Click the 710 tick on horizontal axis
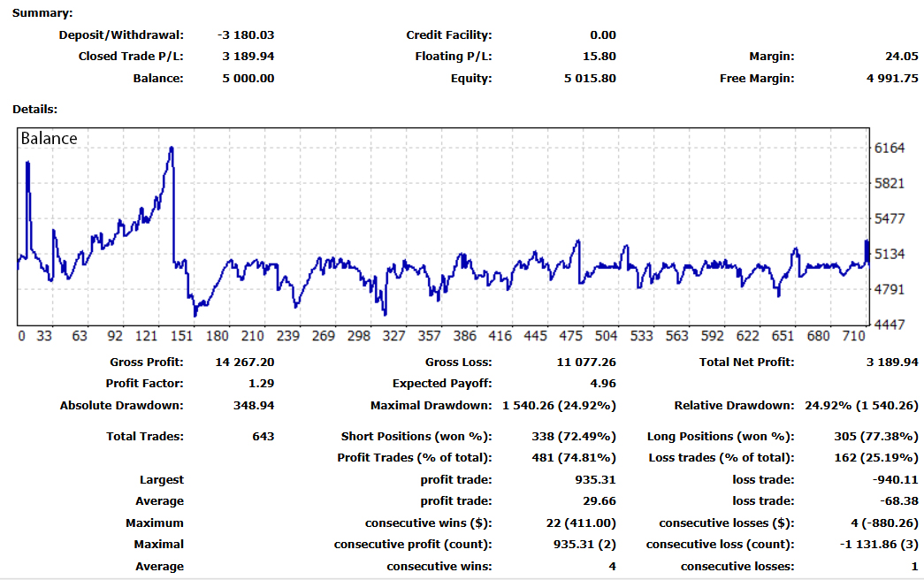 pos(853,336)
